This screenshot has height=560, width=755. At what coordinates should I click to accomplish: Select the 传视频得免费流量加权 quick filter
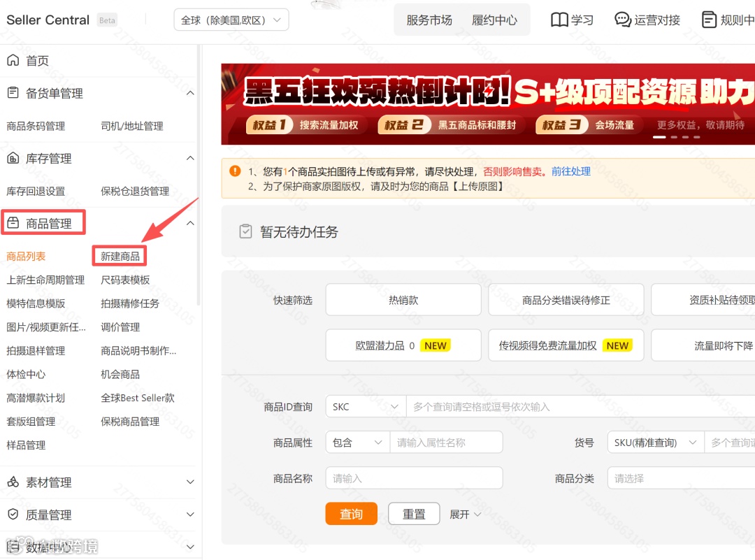566,345
